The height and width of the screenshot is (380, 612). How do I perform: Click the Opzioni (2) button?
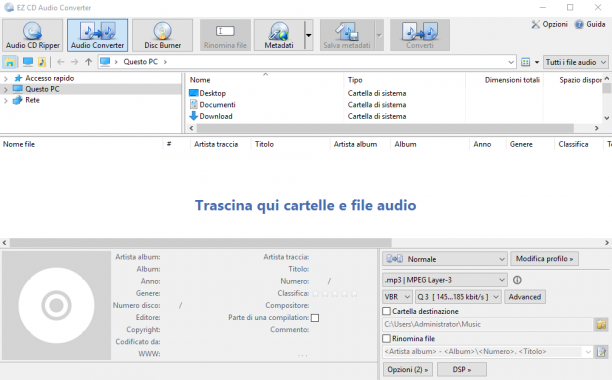point(408,369)
